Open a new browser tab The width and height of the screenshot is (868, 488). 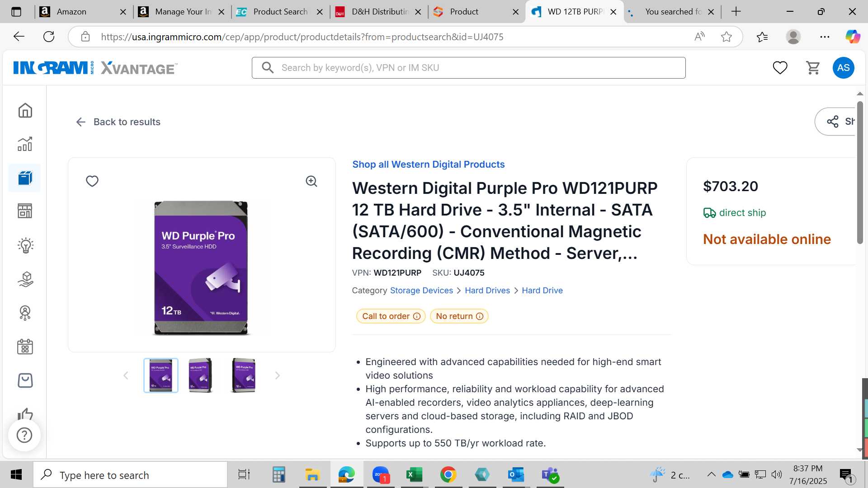pyautogui.click(x=736, y=12)
